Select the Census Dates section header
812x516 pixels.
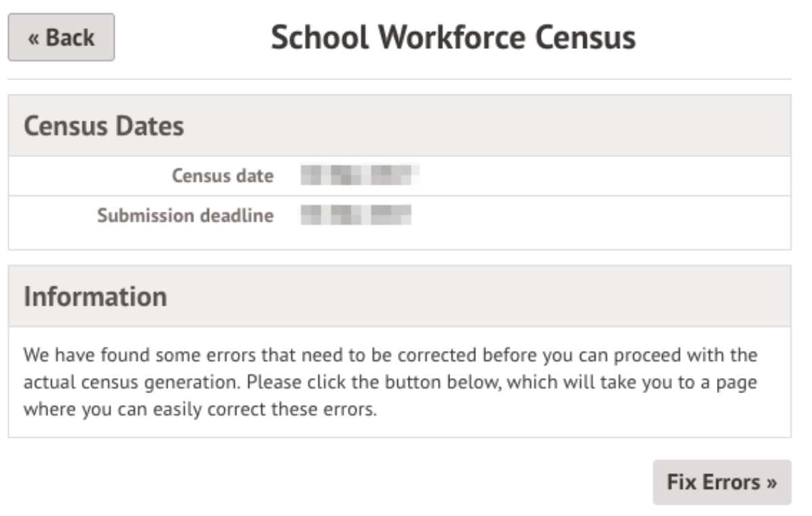pyautogui.click(x=104, y=126)
